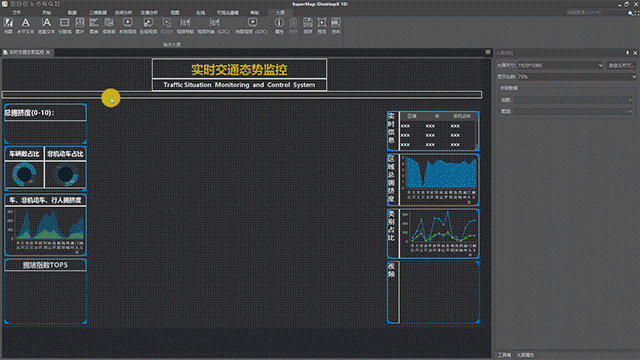Select the donut chart under 车辆数占比
The width and height of the screenshot is (640, 360).
coord(24,174)
